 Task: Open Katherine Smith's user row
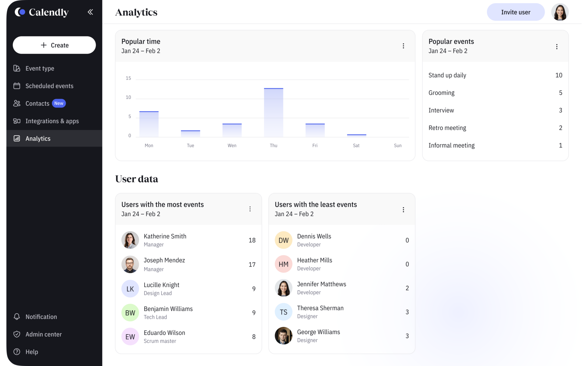click(x=188, y=240)
